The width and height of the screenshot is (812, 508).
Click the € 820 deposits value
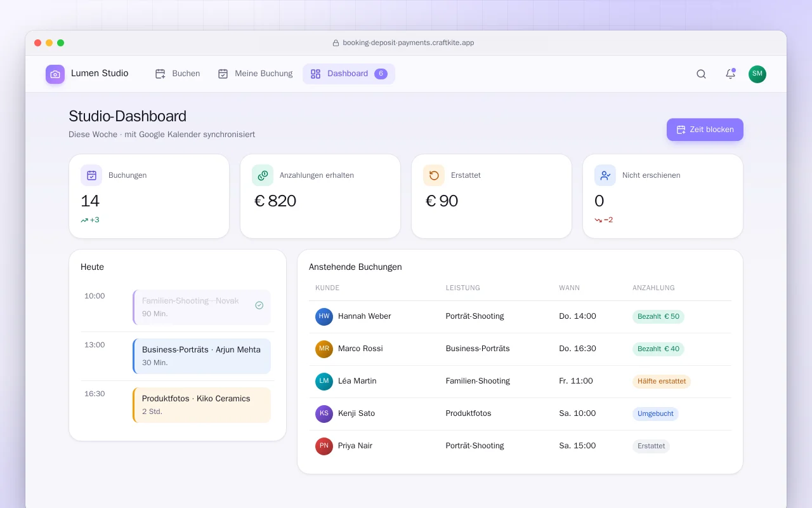point(275,201)
